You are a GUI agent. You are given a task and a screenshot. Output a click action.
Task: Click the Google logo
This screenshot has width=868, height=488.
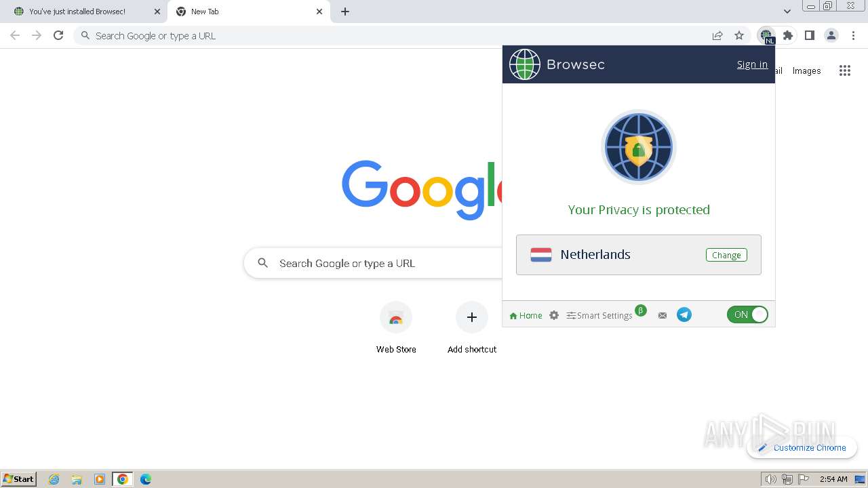422,190
